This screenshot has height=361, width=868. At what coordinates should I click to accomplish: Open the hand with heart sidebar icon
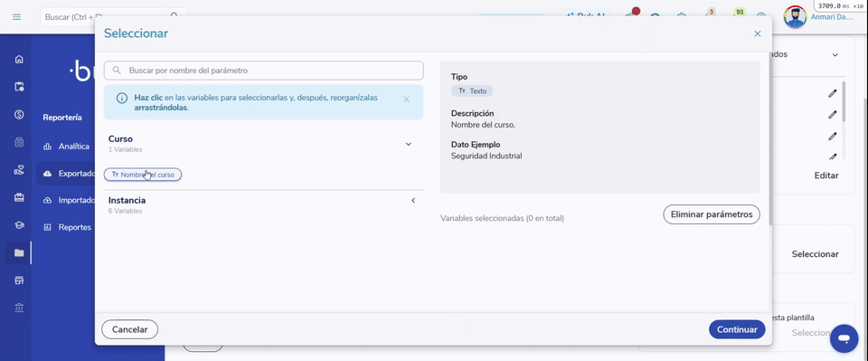[x=19, y=171]
